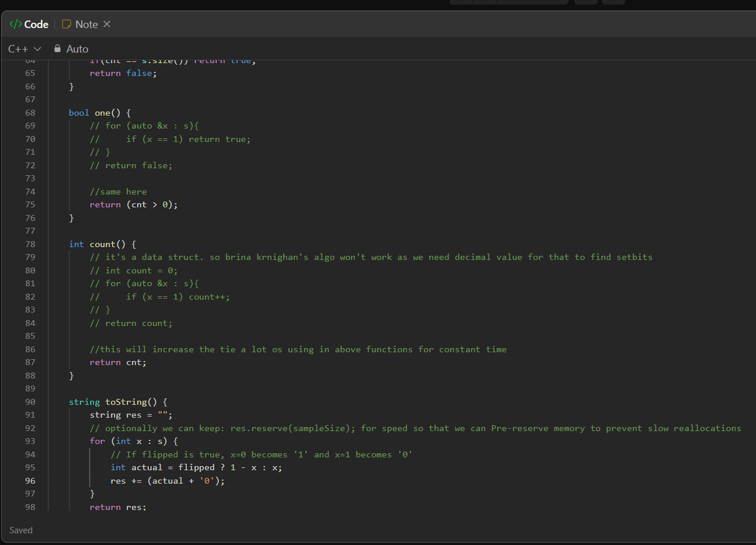Toggle the Auto lock setting
This screenshot has height=545, width=756.
pyautogui.click(x=71, y=49)
